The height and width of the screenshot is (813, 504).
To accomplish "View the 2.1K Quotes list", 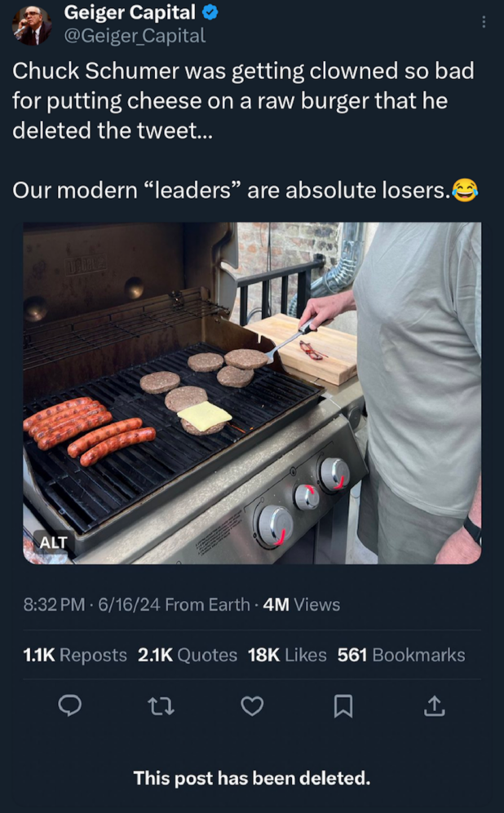I will point(189,655).
